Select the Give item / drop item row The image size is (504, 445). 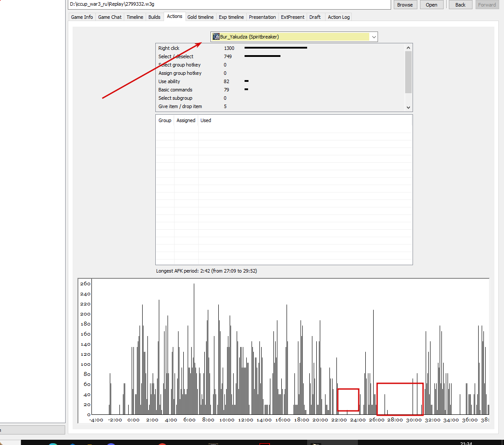tap(280, 106)
